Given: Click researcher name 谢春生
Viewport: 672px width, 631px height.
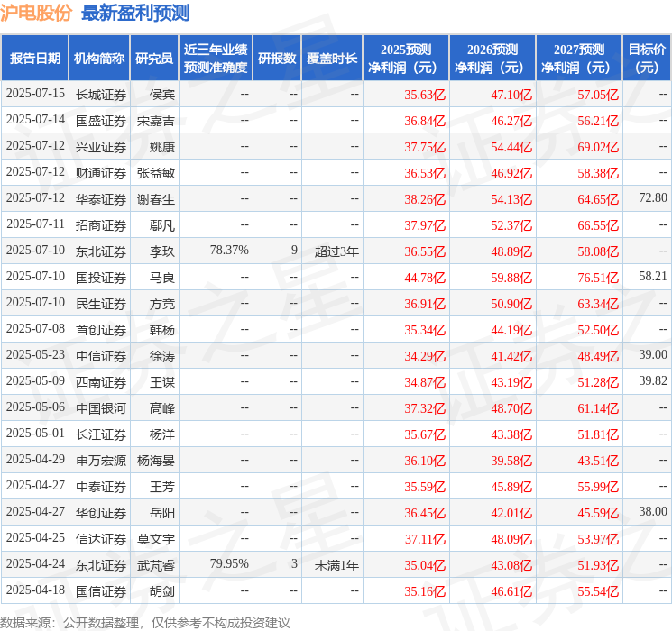Looking at the screenshot, I should pyautogui.click(x=155, y=199).
